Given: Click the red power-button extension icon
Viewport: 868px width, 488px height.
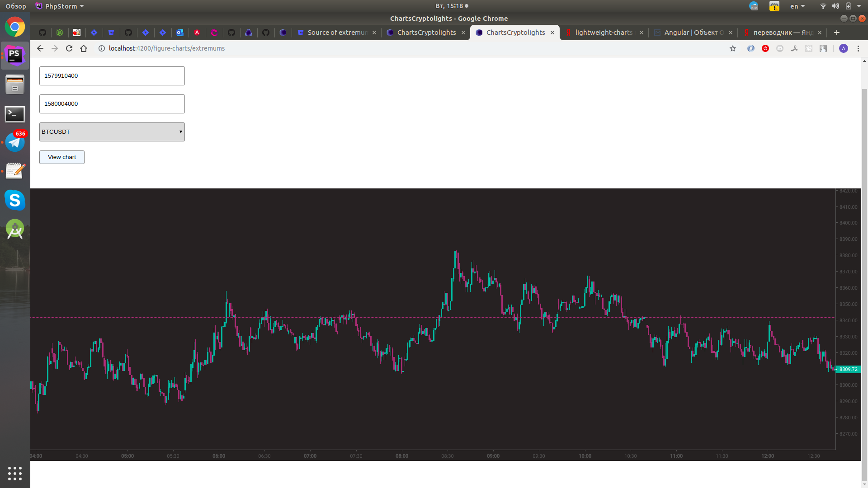Looking at the screenshot, I should click(765, 48).
